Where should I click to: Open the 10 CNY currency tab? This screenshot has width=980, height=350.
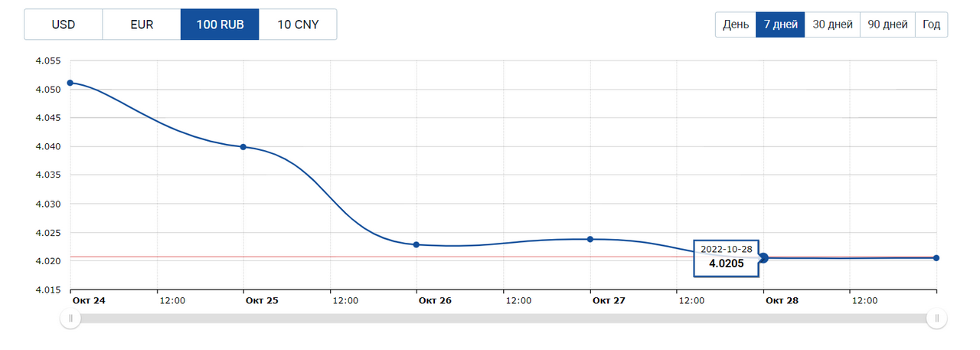click(x=298, y=25)
